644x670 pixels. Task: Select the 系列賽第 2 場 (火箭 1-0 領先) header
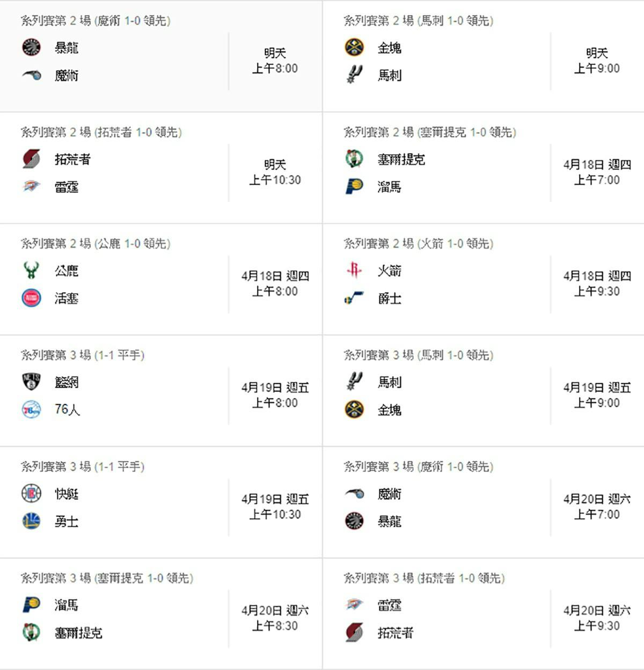tap(419, 244)
